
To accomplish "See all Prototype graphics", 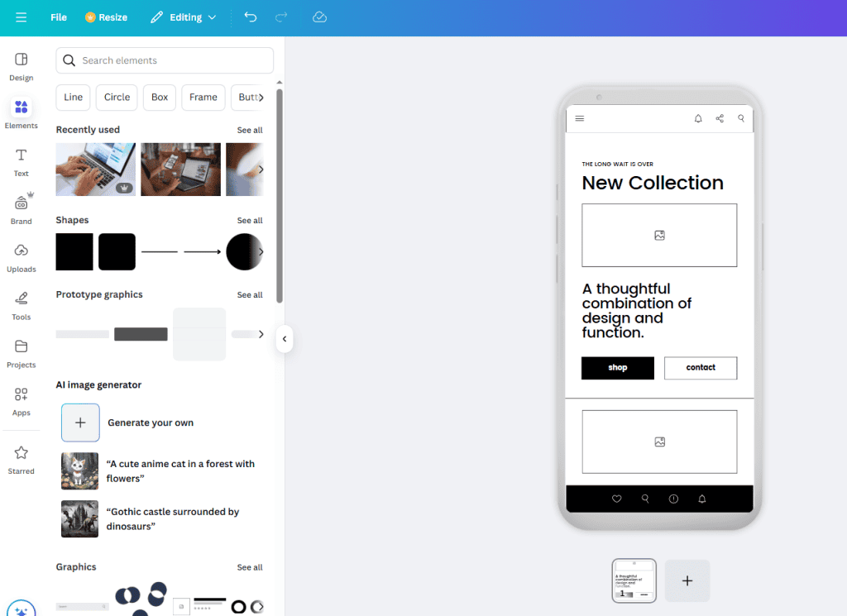I will point(250,295).
